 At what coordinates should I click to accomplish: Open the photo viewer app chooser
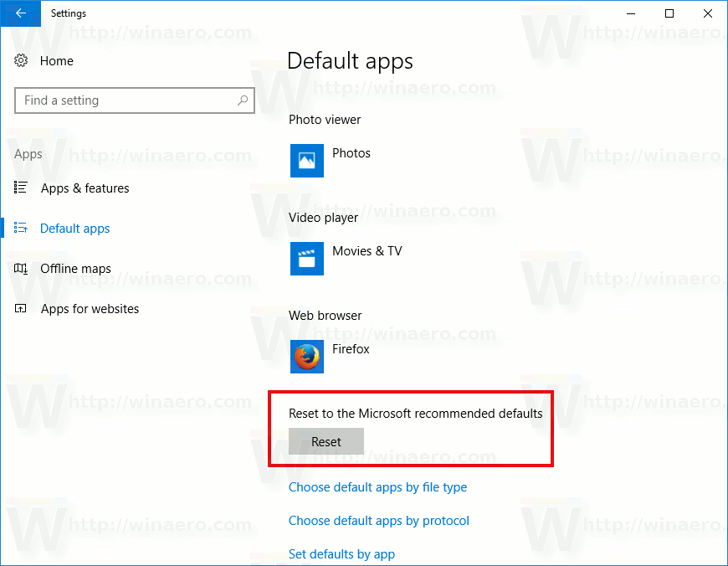(335, 161)
